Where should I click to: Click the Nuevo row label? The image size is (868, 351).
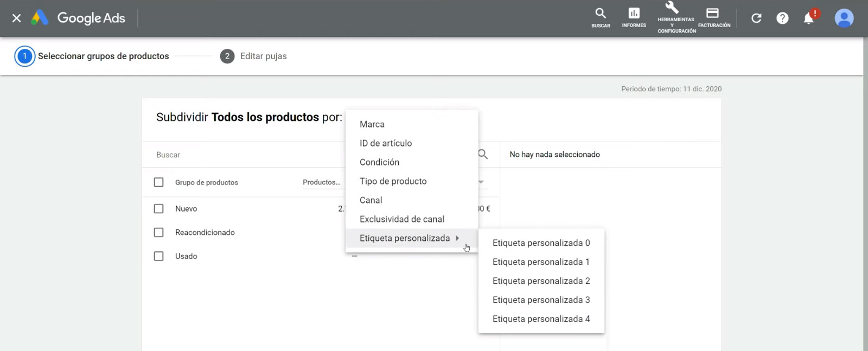pyautogui.click(x=186, y=209)
